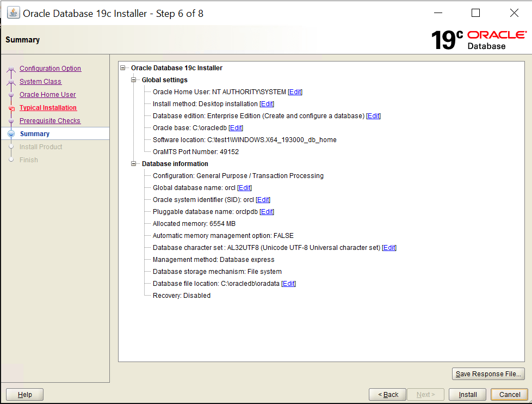Click the Summary step circle marker
This screenshot has width=532, height=404.
(11, 134)
